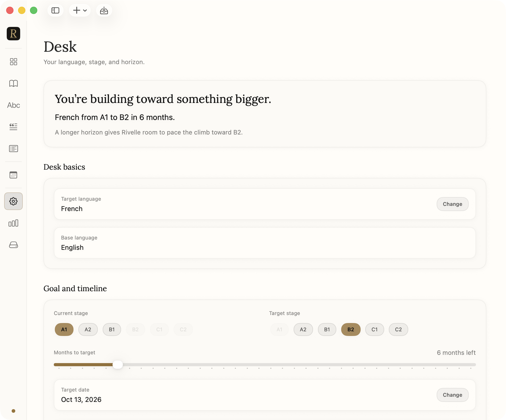Open the Abc vocabulary sidebar item
Screen dimensions: 506x420
pos(13,105)
